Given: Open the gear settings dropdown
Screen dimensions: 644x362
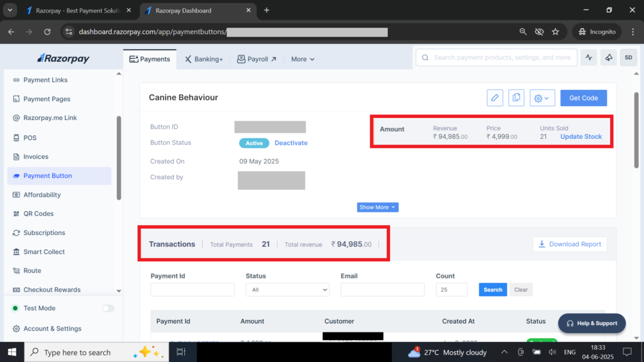Looking at the screenshot, I should click(x=542, y=98).
